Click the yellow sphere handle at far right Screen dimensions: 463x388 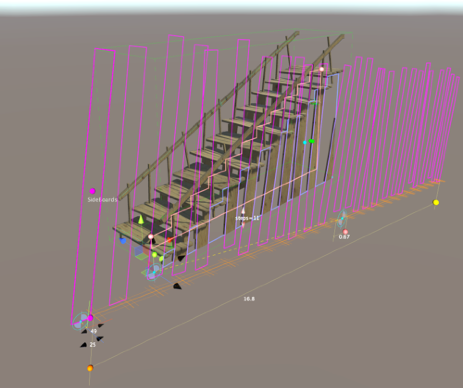click(x=436, y=202)
